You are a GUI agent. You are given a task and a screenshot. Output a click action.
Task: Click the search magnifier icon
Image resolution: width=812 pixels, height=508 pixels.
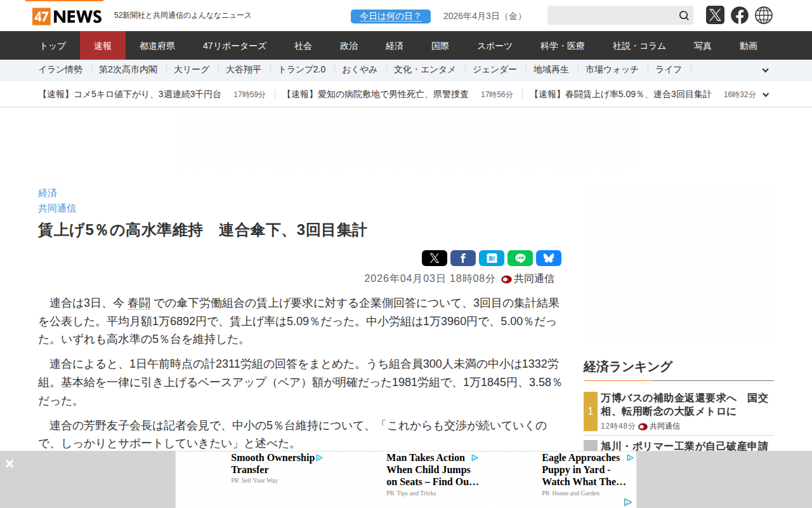684,15
